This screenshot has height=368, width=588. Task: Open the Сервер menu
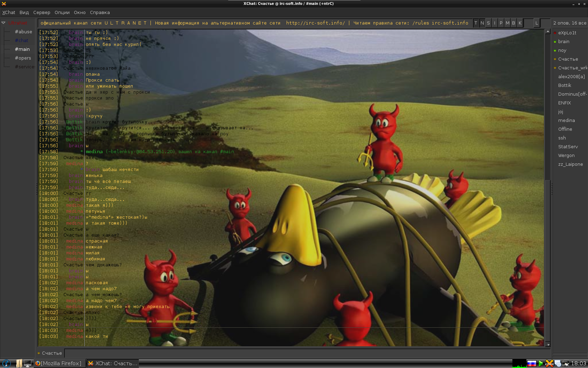(42, 12)
